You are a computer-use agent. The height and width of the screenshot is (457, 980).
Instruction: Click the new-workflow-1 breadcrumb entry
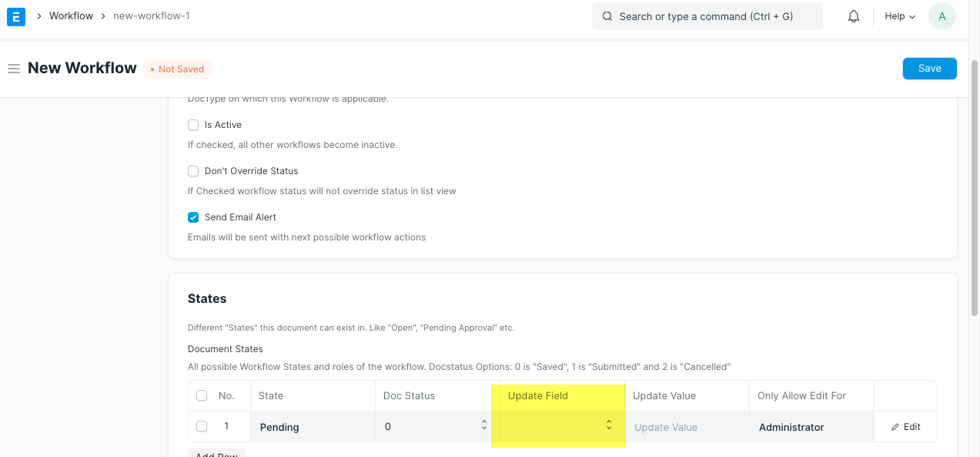(152, 15)
